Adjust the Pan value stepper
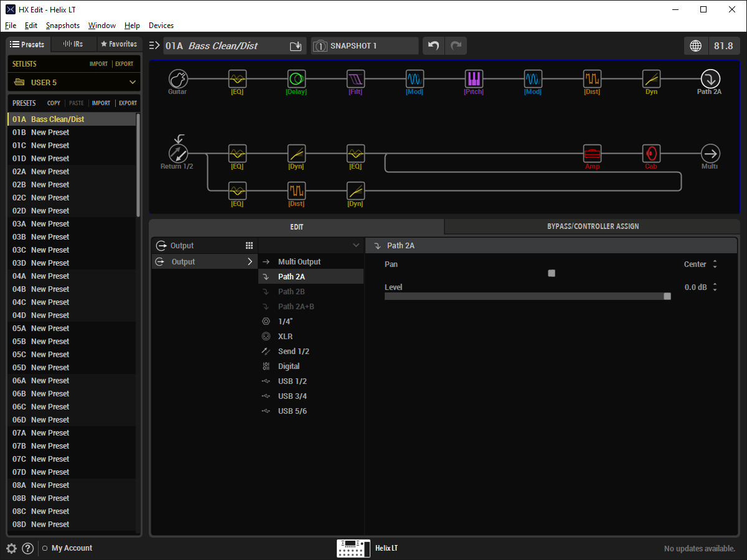This screenshot has width=747, height=560. 715,264
